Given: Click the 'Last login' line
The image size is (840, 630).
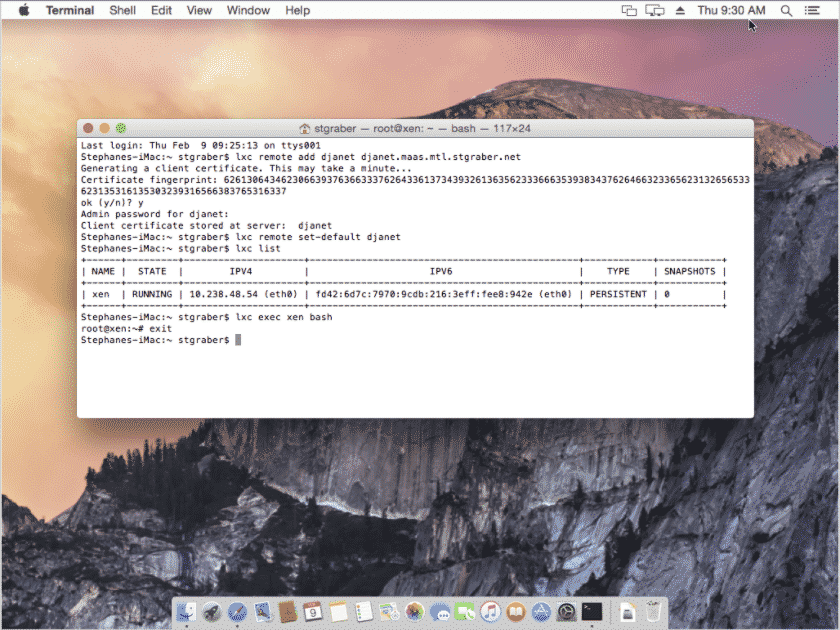Looking at the screenshot, I should click(201, 145).
